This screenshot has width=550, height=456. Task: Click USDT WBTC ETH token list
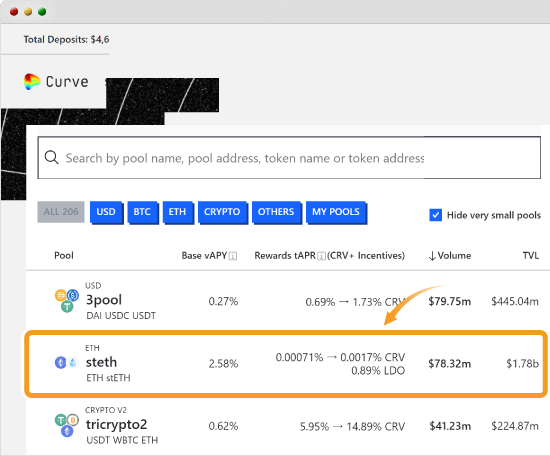pyautogui.click(x=122, y=440)
